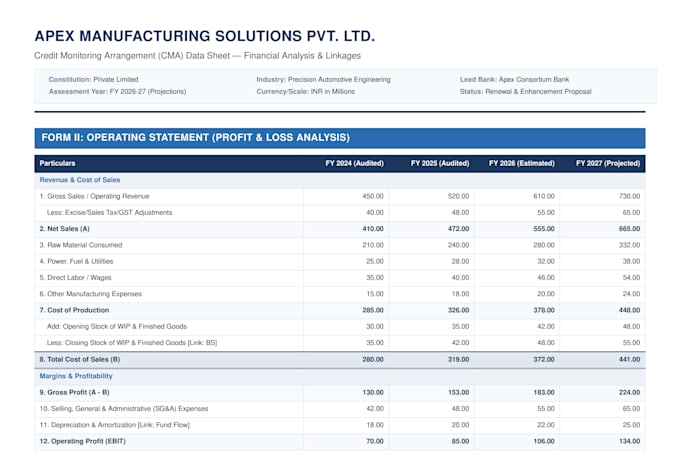Click '9. Gross Profit (A - B)' row label
The height and width of the screenshot is (459, 680).
click(74, 392)
